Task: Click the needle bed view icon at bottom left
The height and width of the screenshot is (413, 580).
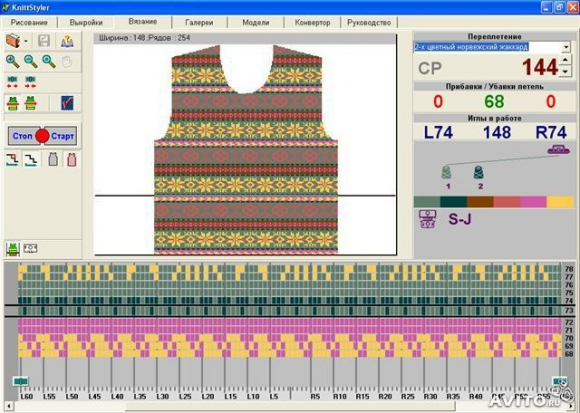Action: tap(30, 248)
